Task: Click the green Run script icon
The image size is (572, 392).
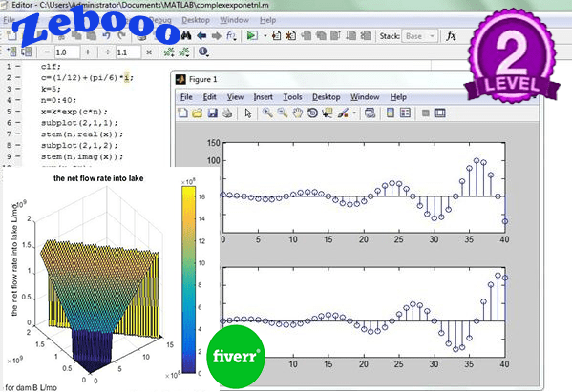Action: [251, 35]
